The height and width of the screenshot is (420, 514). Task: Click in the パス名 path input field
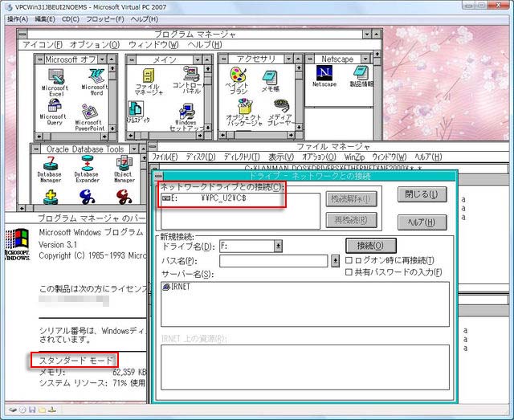pos(273,261)
